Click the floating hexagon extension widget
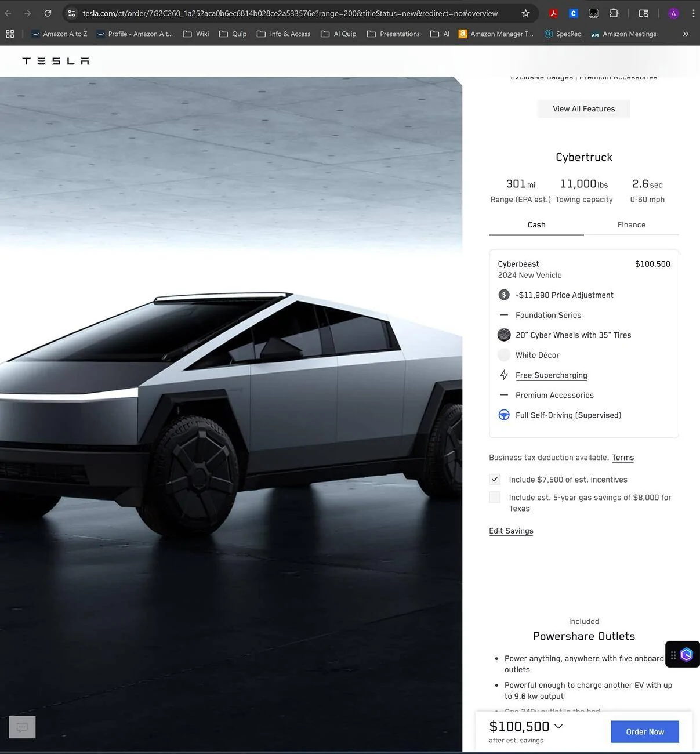The width and height of the screenshot is (700, 754). click(687, 655)
